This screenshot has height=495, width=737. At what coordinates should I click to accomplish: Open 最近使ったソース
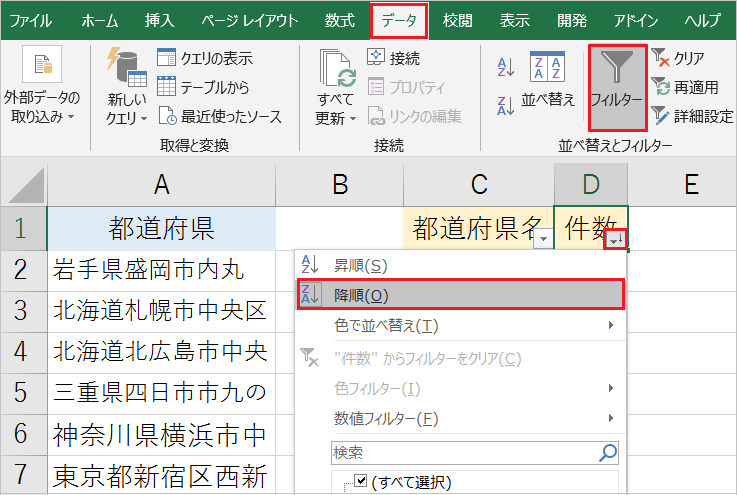220,116
